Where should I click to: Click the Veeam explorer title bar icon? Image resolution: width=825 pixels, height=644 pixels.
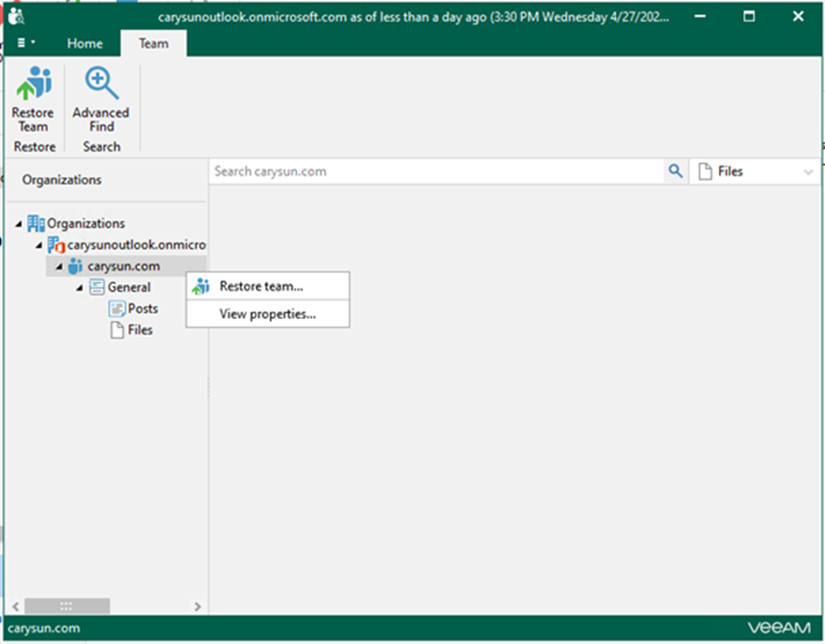[x=15, y=16]
